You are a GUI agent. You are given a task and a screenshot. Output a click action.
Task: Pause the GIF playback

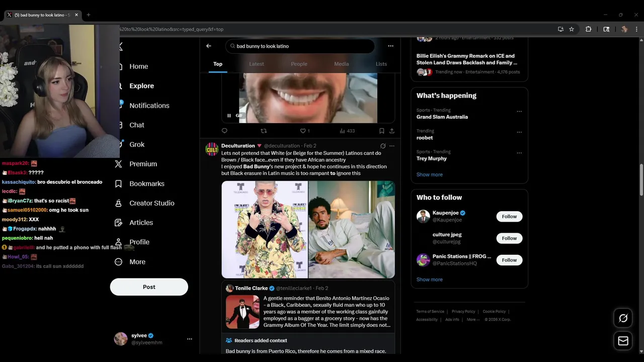pos(229,116)
